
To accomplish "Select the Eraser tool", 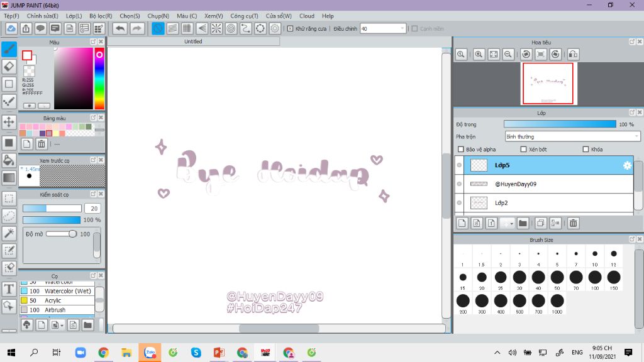I will (x=9, y=67).
